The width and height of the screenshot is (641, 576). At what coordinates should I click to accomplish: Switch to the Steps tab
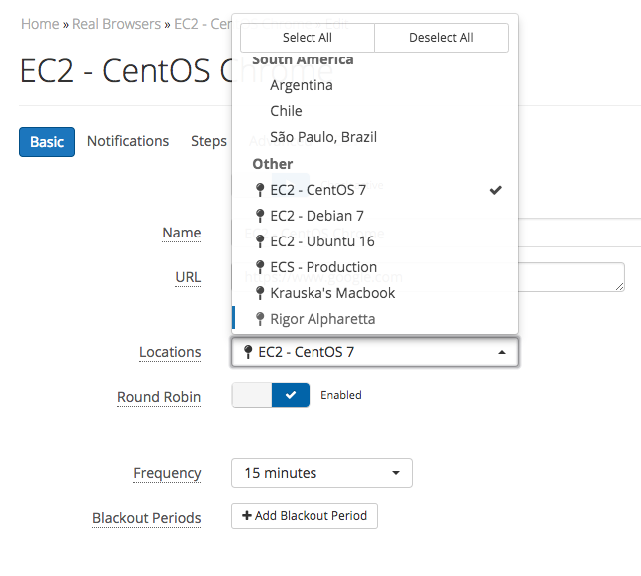pyautogui.click(x=208, y=141)
